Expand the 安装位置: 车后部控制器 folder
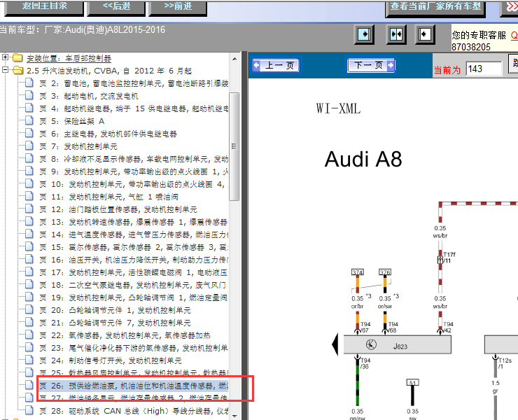 (5, 57)
